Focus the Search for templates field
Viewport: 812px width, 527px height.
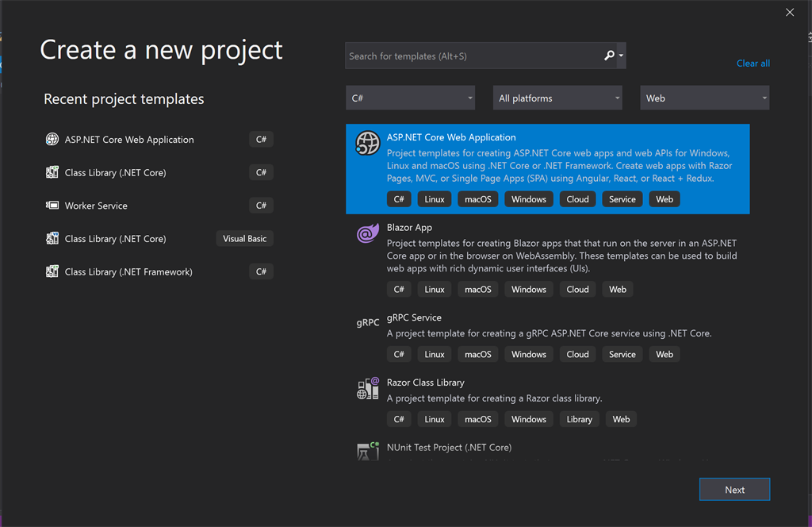[x=473, y=56]
